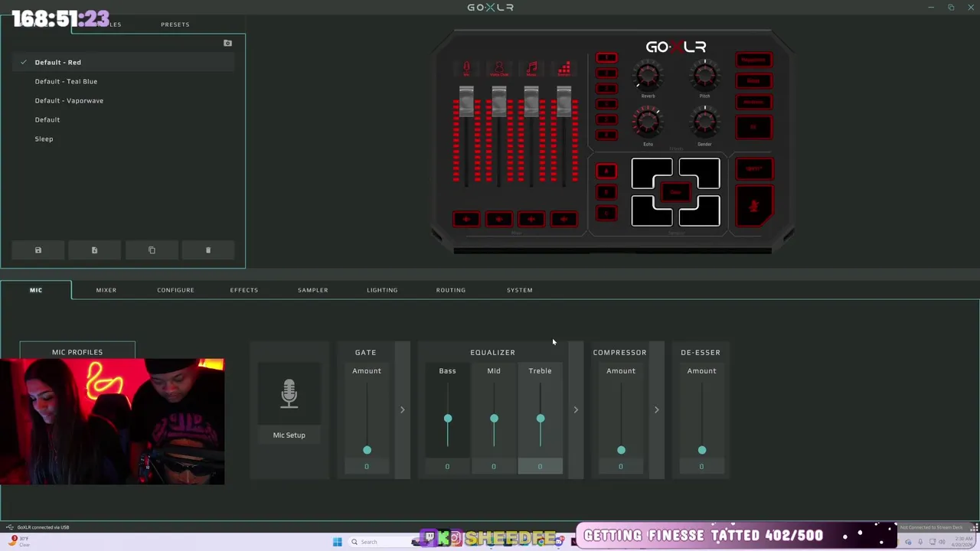Open the Effects tab
This screenshot has width=980, height=551.
244,290
